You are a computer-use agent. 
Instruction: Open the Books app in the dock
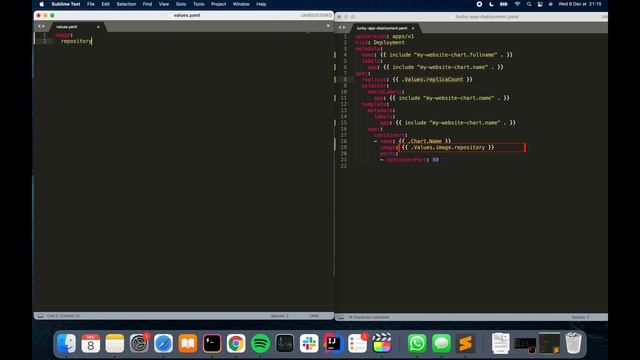pos(188,343)
